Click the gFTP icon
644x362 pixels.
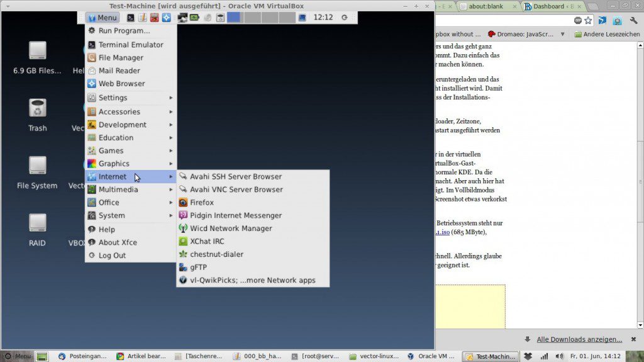(183, 268)
